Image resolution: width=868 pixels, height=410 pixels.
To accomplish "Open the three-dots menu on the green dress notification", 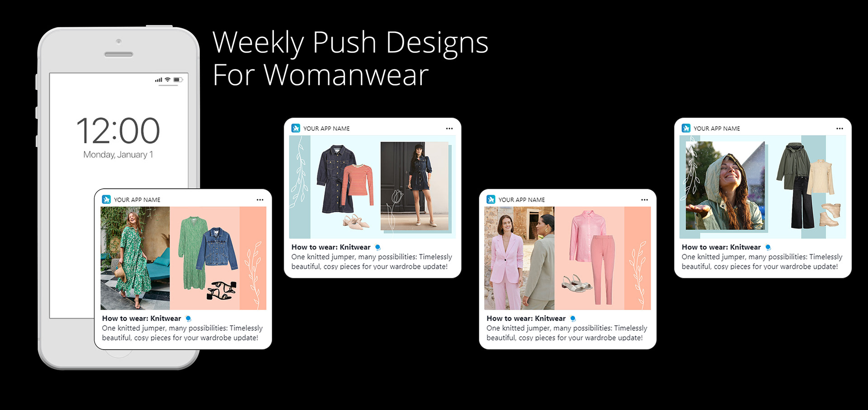I will pyautogui.click(x=260, y=200).
